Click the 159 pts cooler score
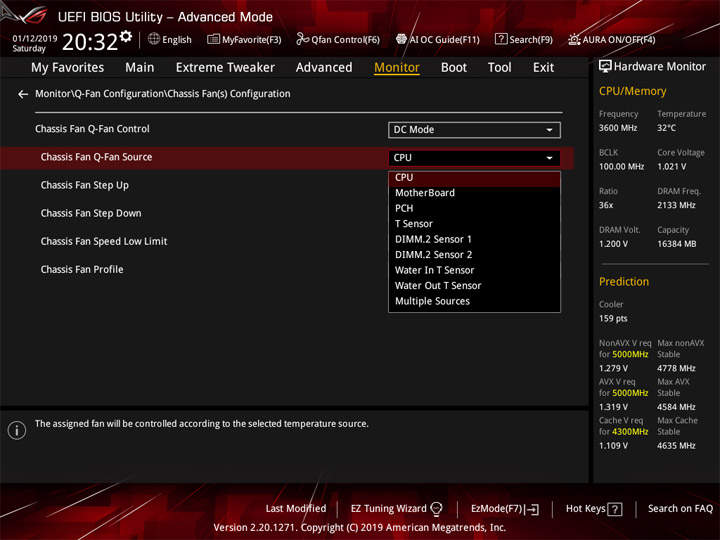The width and height of the screenshot is (720, 540). (x=613, y=319)
